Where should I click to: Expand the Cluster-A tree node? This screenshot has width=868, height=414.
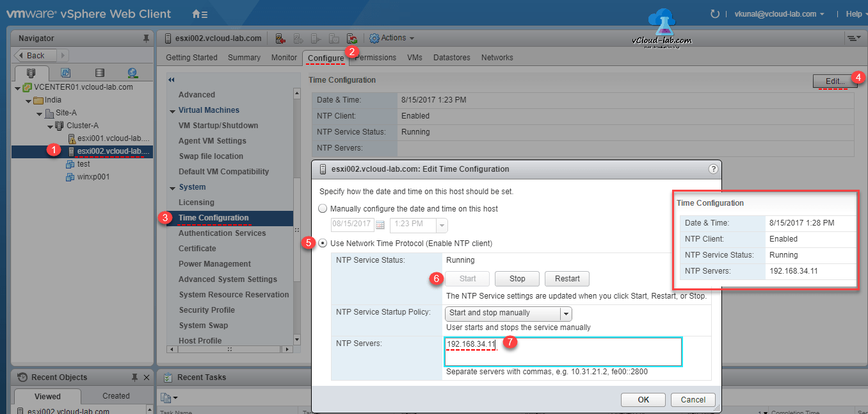point(50,126)
